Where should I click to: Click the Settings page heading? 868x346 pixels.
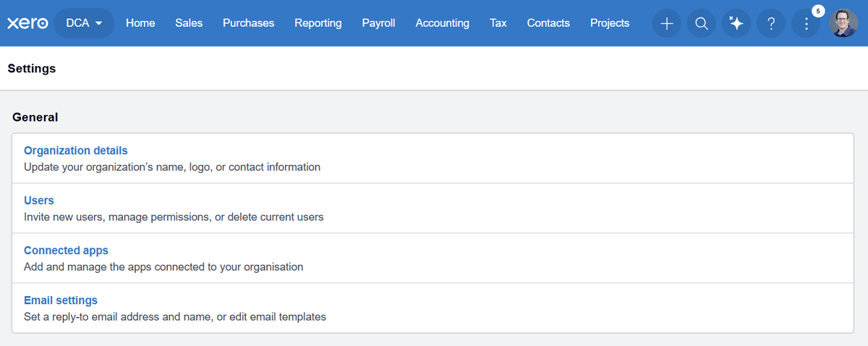pyautogui.click(x=32, y=69)
